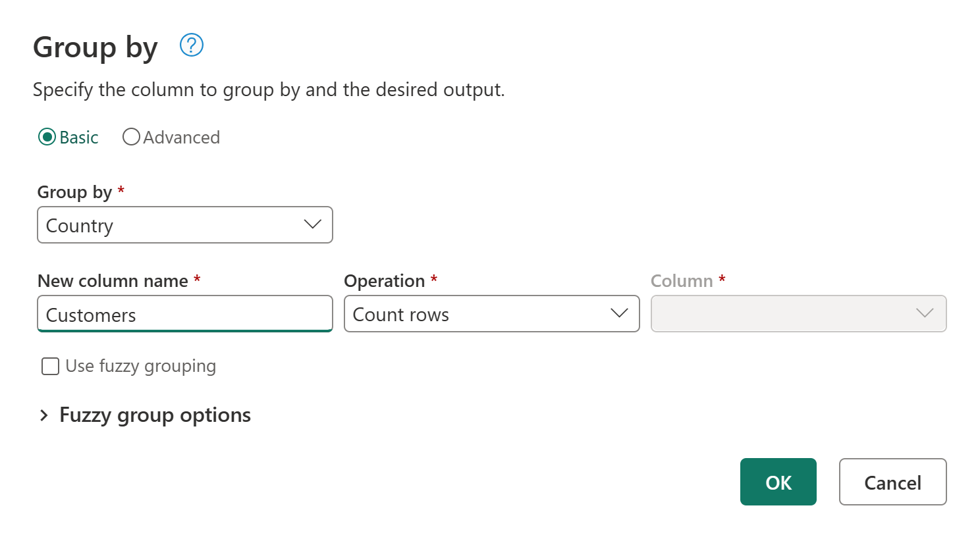The height and width of the screenshot is (541, 980).
Task: Dismiss the dialog with Cancel
Action: pos(892,482)
